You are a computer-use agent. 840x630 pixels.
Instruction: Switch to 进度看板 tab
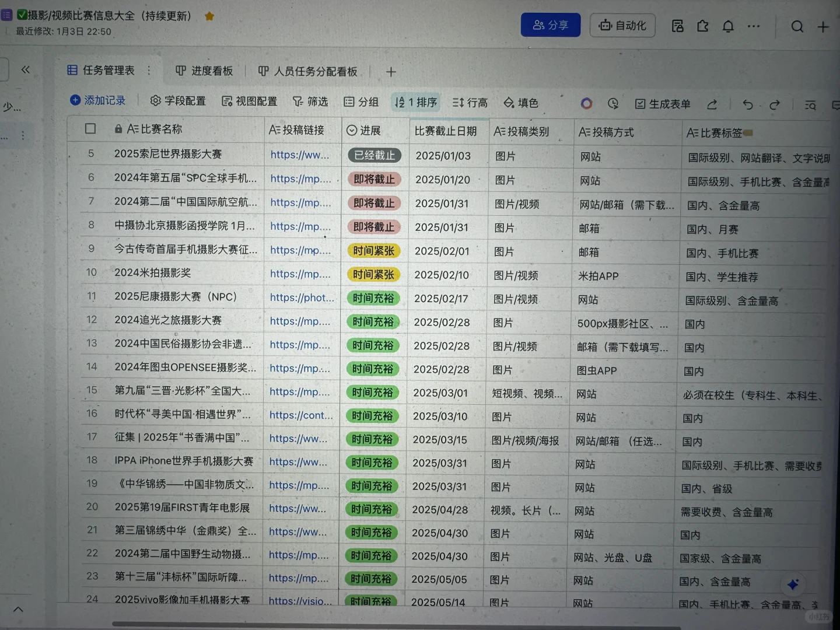point(204,71)
